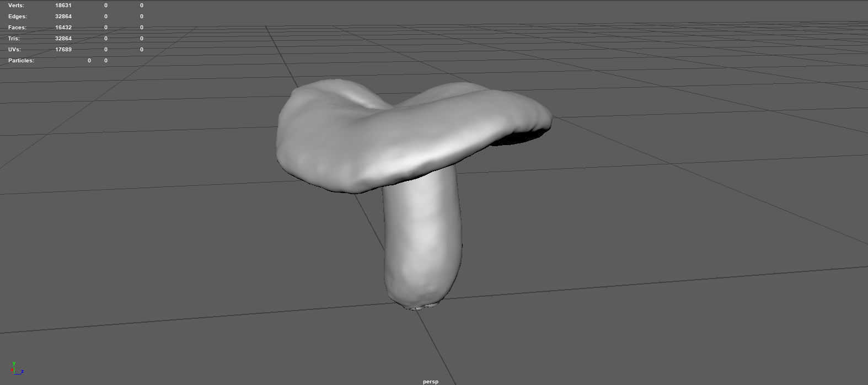
Task: Select the "Edges:" HUD label
Action: click(x=17, y=17)
